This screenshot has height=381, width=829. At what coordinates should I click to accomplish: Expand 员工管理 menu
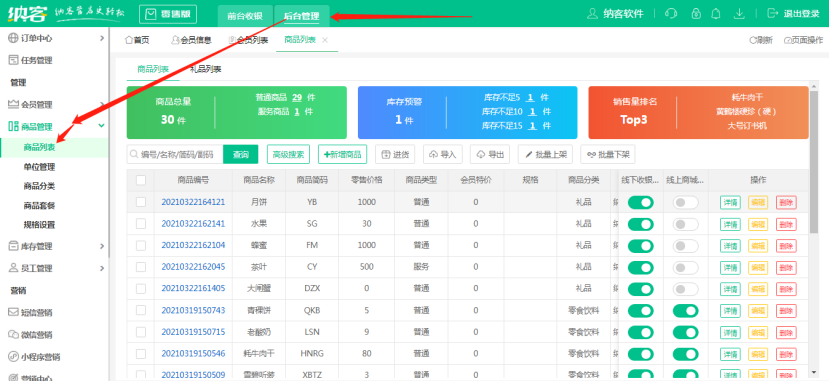point(54,268)
